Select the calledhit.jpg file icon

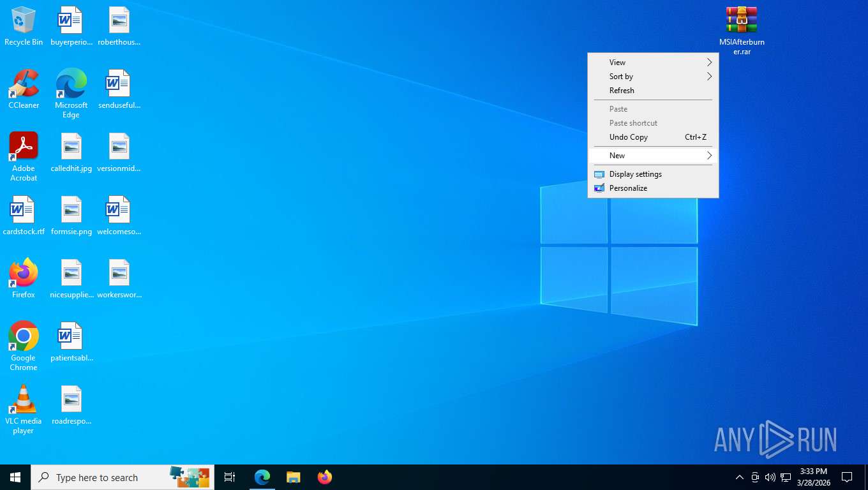(71, 152)
